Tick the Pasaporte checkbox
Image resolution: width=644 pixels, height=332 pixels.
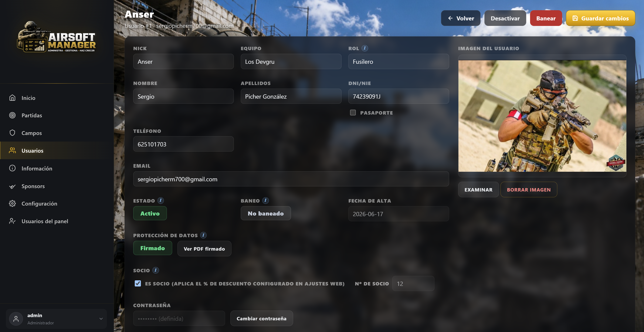coord(353,112)
